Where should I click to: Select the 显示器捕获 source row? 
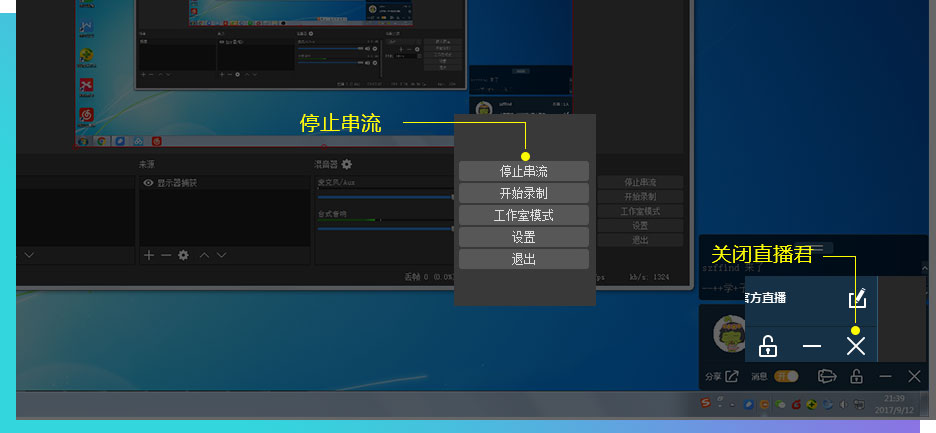click(225, 183)
